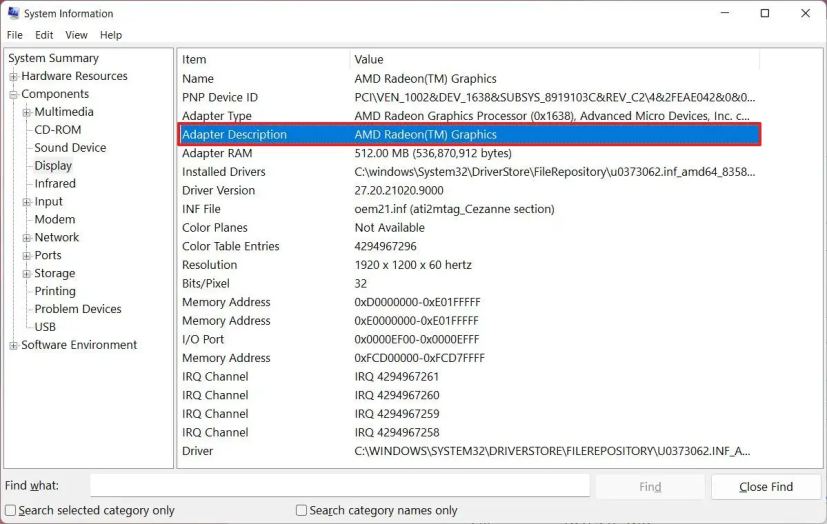
Task: Select the Driver Version row
Action: [469, 190]
